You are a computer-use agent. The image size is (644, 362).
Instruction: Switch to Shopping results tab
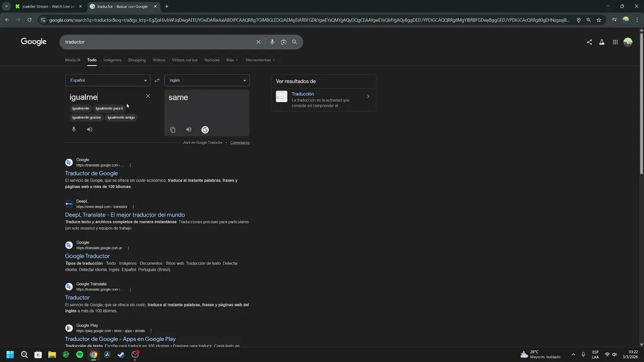coord(137,60)
